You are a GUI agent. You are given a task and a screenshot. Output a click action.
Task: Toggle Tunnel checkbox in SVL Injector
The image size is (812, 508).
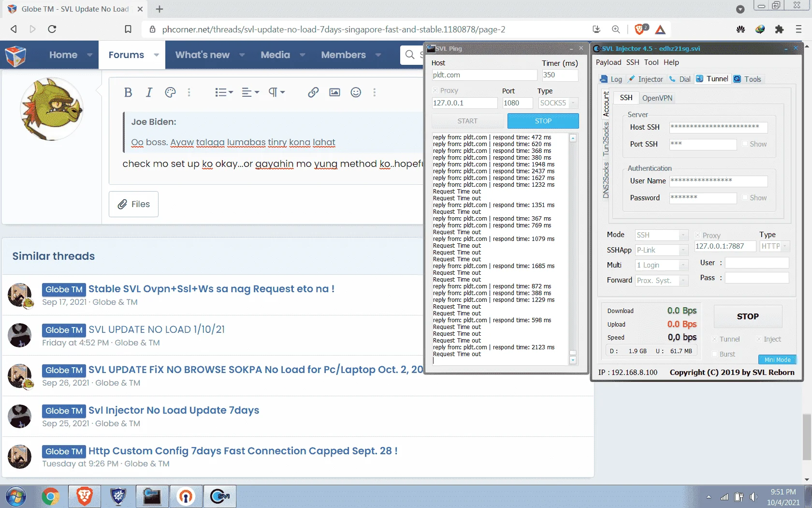[714, 339]
